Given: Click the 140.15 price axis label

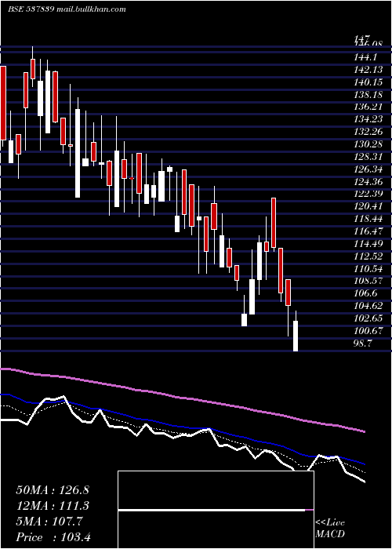Looking at the screenshot, I should pyautogui.click(x=368, y=82).
